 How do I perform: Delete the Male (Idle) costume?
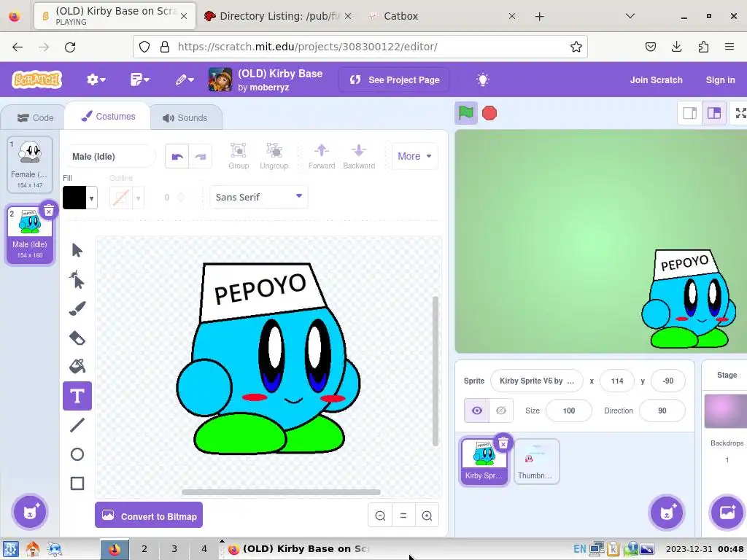coord(49,211)
